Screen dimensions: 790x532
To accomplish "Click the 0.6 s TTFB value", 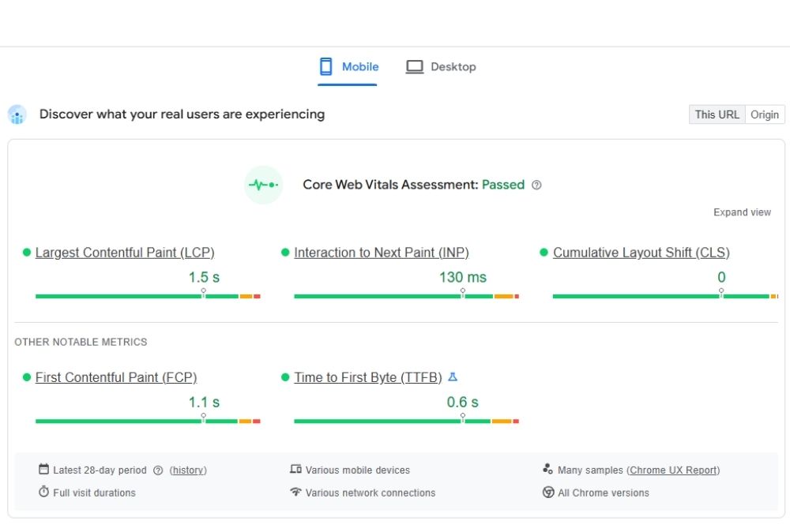I will [462, 402].
